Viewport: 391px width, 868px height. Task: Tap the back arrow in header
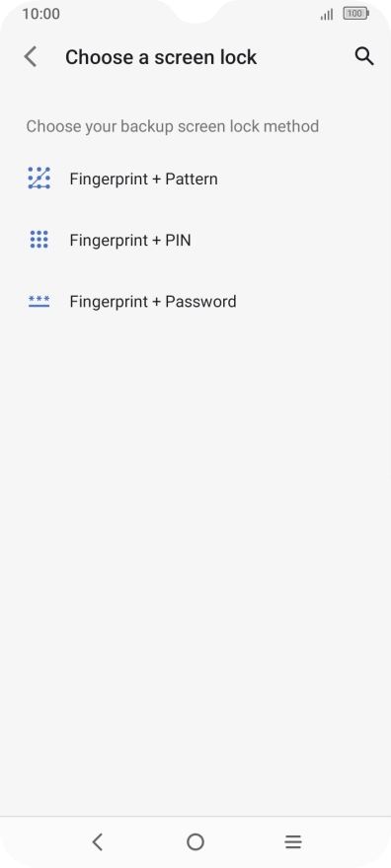point(31,57)
